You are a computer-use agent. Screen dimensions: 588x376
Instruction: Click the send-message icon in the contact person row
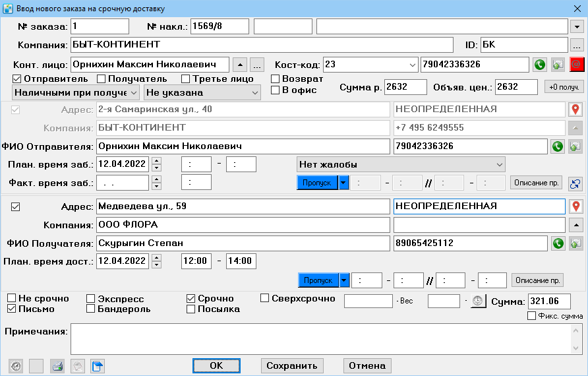pyautogui.click(x=558, y=65)
